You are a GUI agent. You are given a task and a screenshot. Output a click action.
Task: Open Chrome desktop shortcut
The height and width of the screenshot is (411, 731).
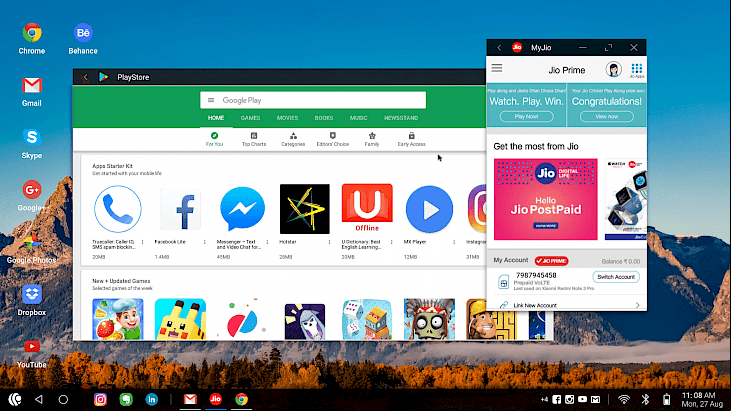pos(32,39)
